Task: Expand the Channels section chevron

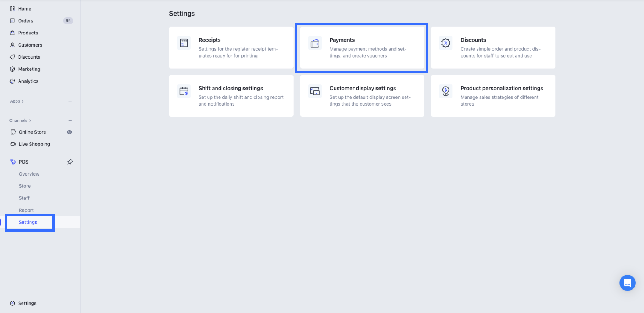Action: [30, 121]
